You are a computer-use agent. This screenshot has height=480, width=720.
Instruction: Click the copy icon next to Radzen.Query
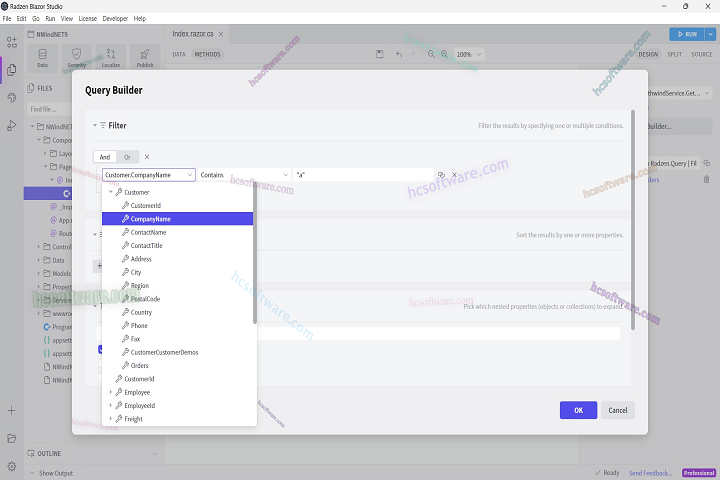point(707,164)
